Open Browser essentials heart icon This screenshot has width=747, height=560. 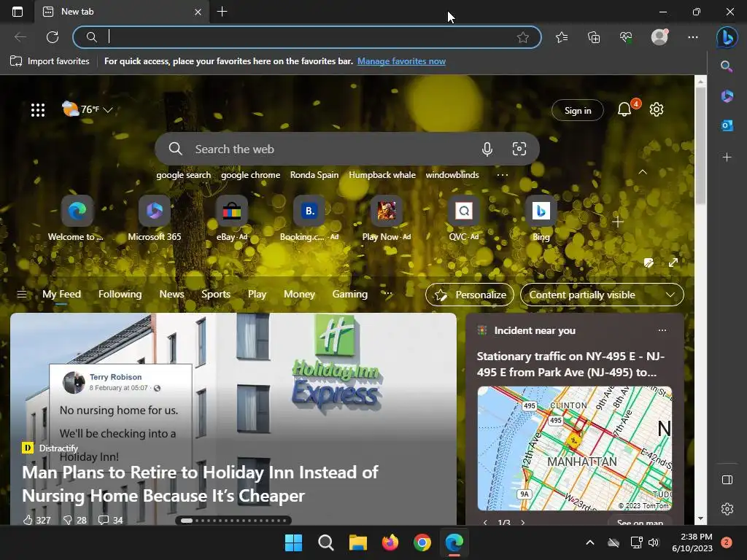(626, 37)
